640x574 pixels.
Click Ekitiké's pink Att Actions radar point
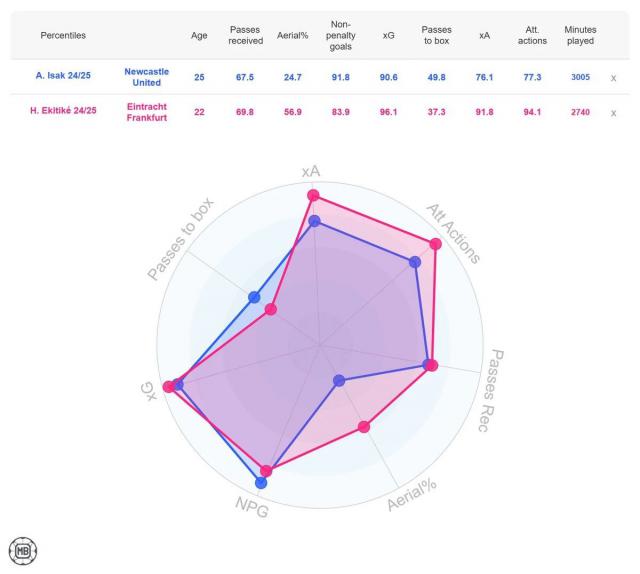(435, 244)
